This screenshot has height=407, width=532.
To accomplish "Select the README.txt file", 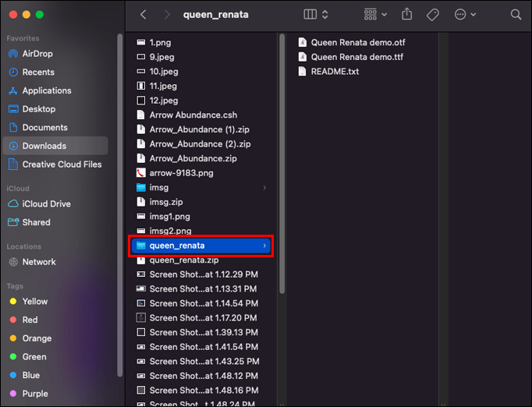I will 335,71.
